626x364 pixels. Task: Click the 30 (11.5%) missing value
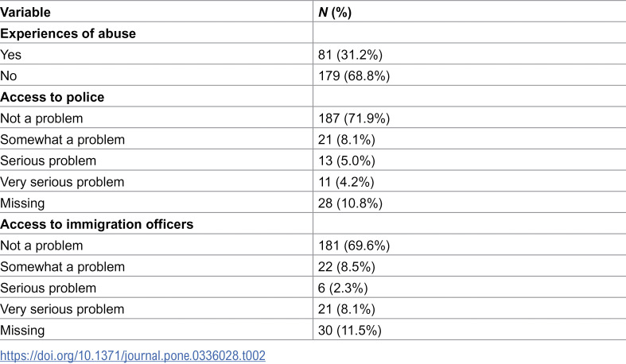(350, 330)
